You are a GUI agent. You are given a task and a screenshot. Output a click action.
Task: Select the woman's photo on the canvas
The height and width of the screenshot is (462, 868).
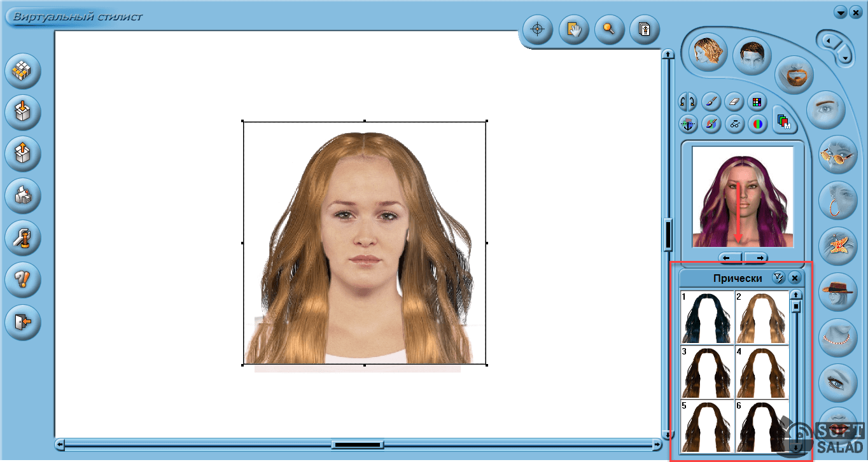(364, 243)
